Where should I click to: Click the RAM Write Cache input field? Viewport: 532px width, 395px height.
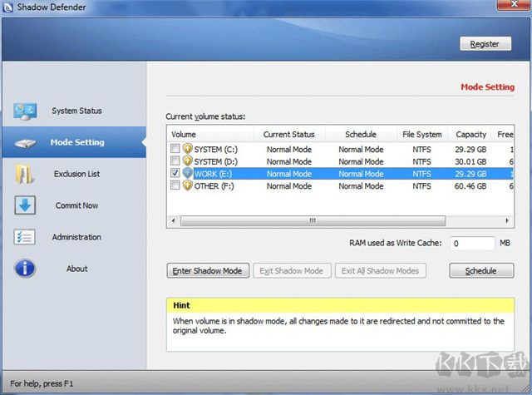click(471, 244)
